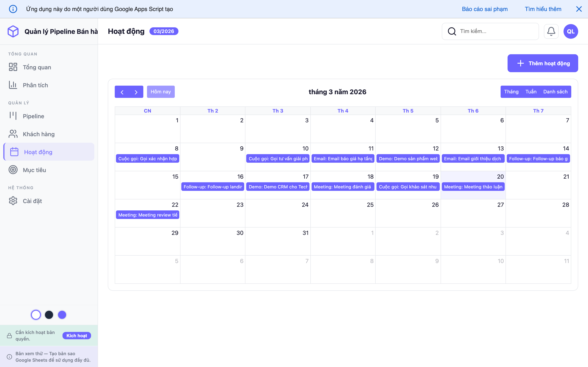Click Thêm hoạt động button

coord(542,63)
